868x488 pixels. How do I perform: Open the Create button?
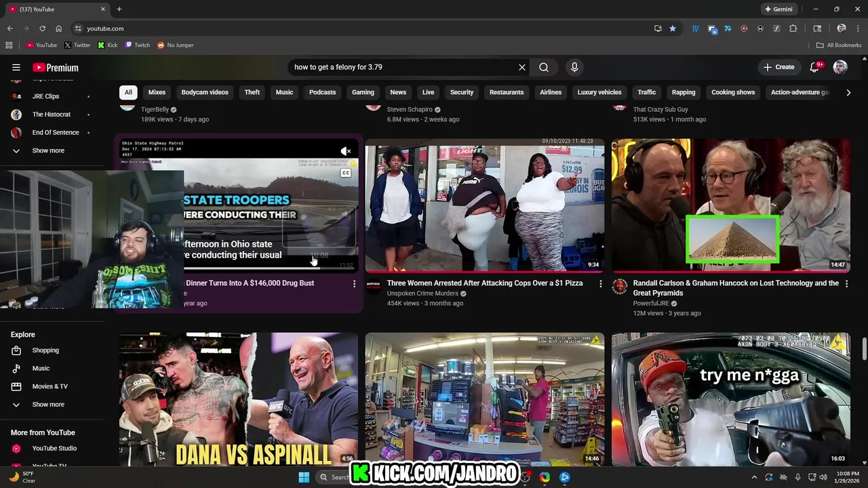tap(778, 67)
